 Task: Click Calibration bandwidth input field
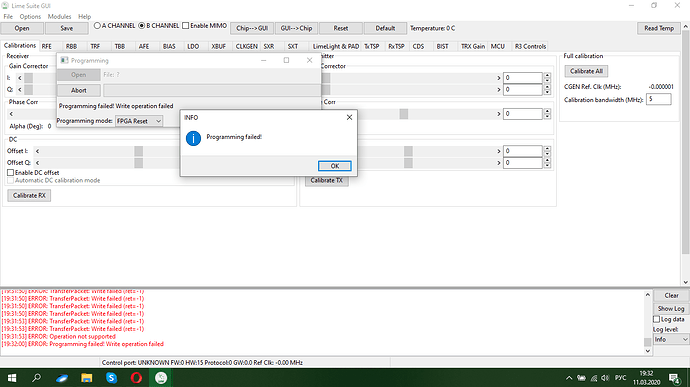[x=659, y=99]
